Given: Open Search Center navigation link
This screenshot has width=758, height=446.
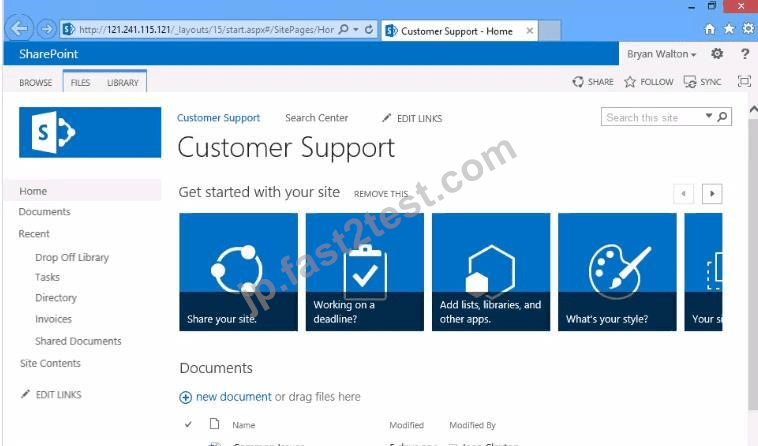Looking at the screenshot, I should pyautogui.click(x=317, y=118).
